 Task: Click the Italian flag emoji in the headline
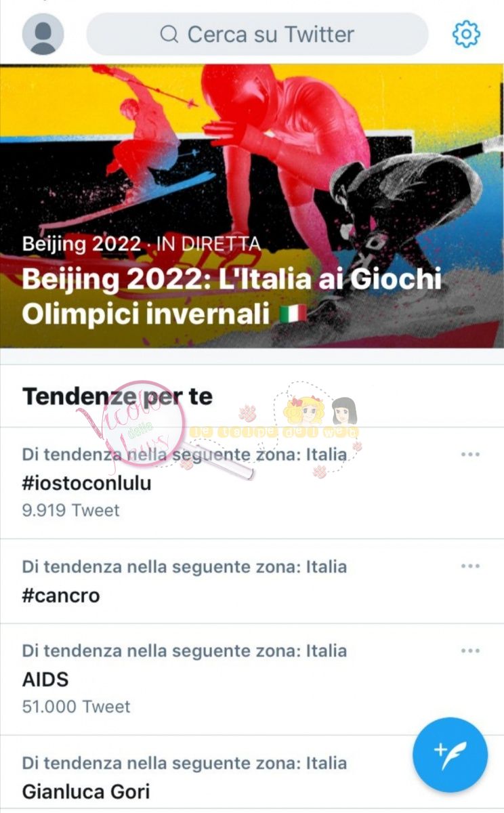coord(292,315)
